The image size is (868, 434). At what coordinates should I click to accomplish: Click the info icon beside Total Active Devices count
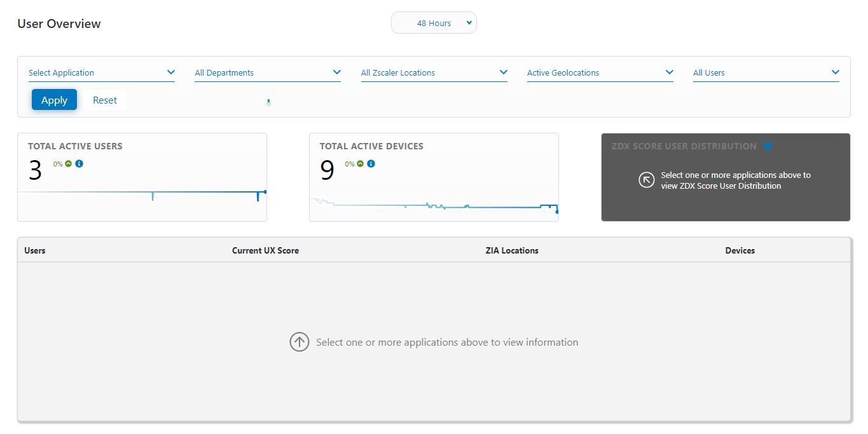tap(371, 163)
